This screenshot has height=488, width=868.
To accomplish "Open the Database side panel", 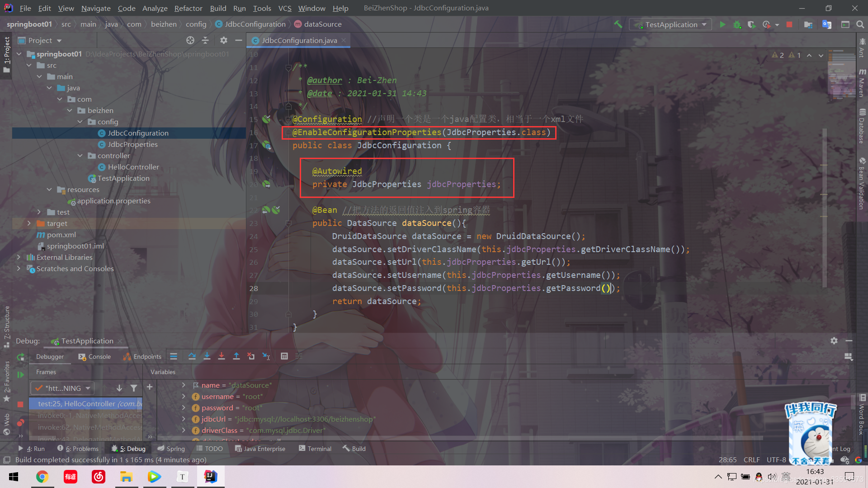I will pyautogui.click(x=862, y=126).
